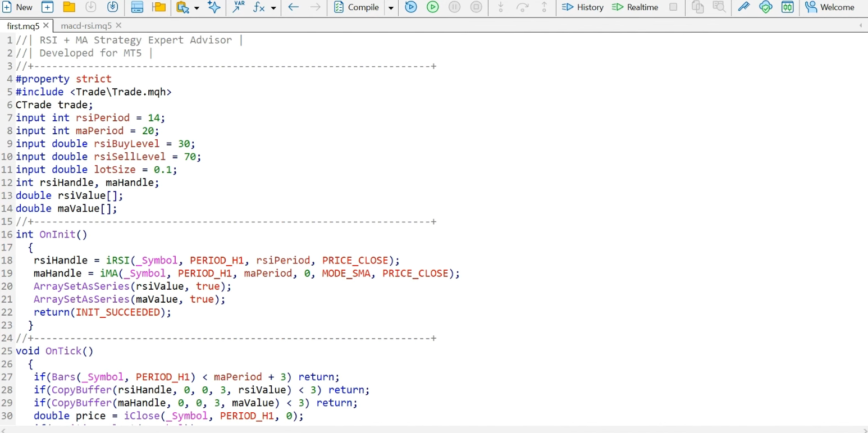Close the first.mq5 tab

click(x=45, y=26)
